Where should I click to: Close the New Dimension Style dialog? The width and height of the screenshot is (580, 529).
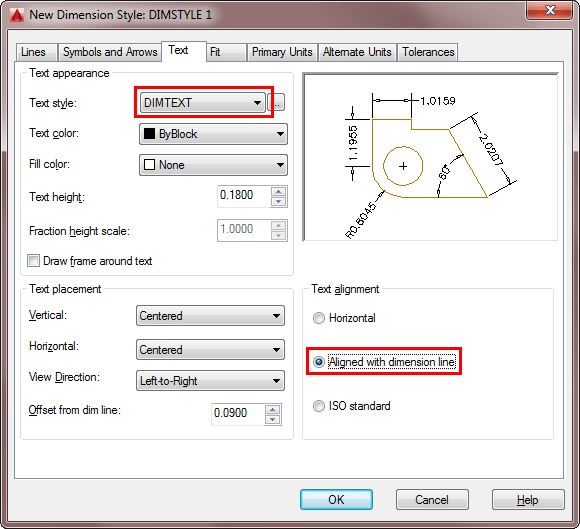tap(550, 10)
